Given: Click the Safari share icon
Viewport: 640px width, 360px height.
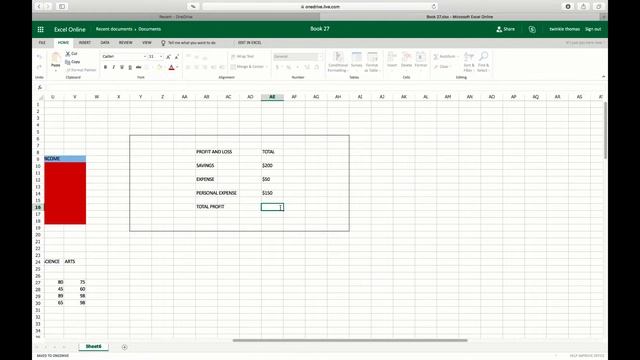Looking at the screenshot, I should 583,7.
